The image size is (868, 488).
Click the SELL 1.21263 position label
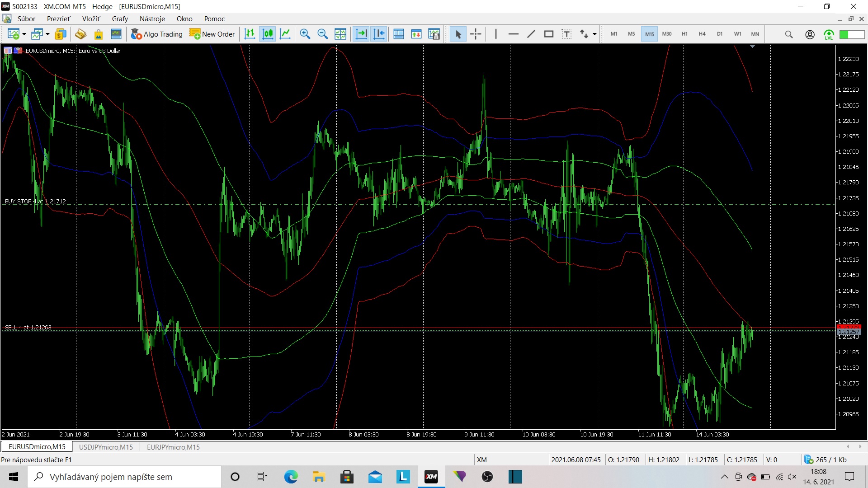28,328
